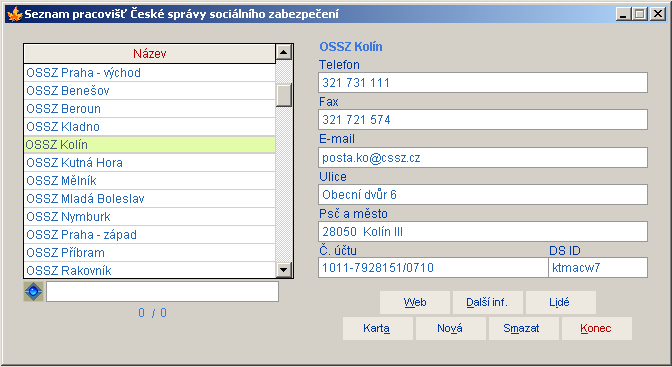Click the maple leaf application icon
The image size is (672, 367).
15,14
